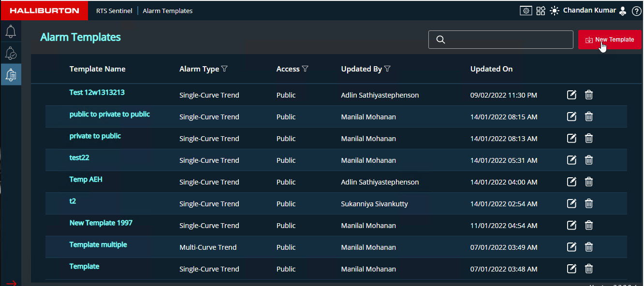
Task: Expand the sidebar with red arrow
Action: point(11,283)
